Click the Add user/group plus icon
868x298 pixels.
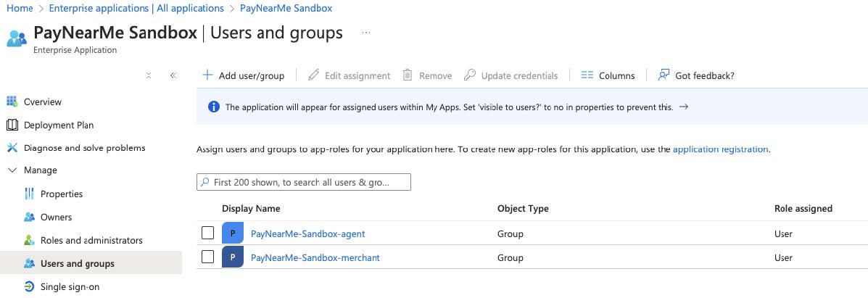pyautogui.click(x=207, y=75)
